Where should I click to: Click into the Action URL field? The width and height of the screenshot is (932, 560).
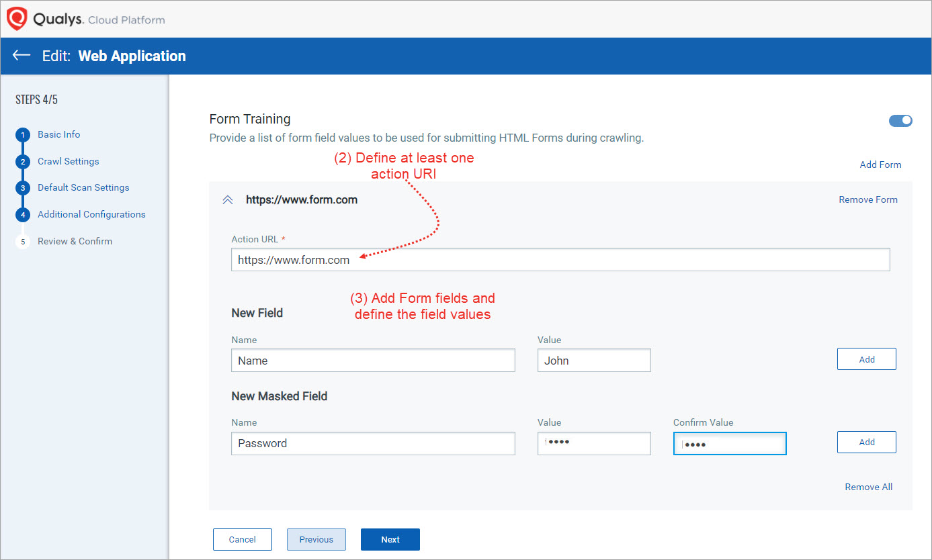(560, 260)
